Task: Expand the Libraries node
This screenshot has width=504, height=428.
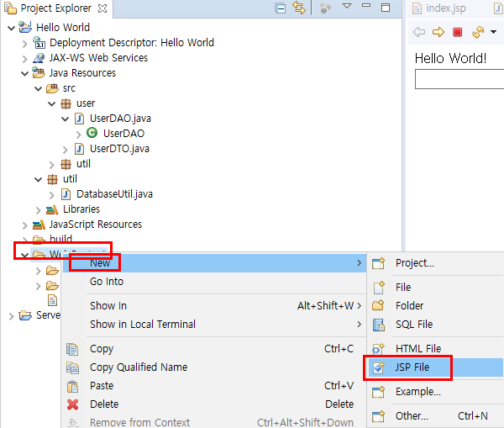Action: click(x=39, y=210)
